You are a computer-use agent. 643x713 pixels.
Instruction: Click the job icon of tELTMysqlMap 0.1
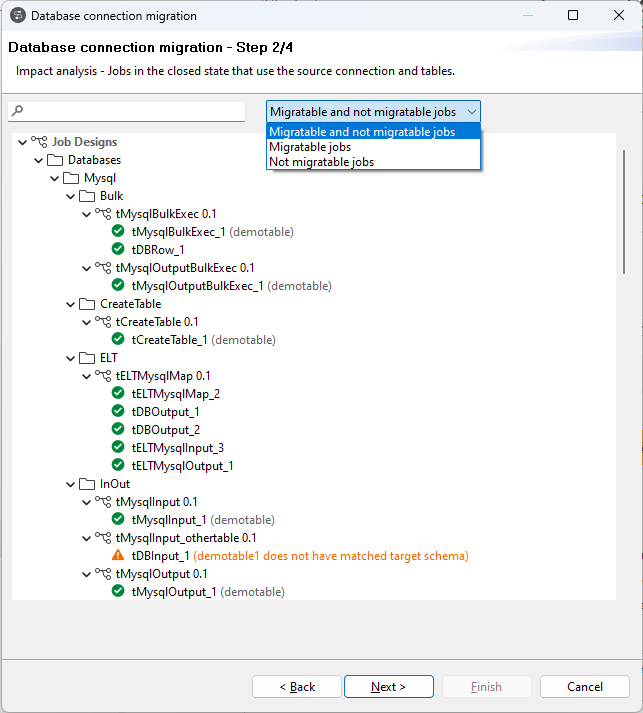pyautogui.click(x=103, y=376)
